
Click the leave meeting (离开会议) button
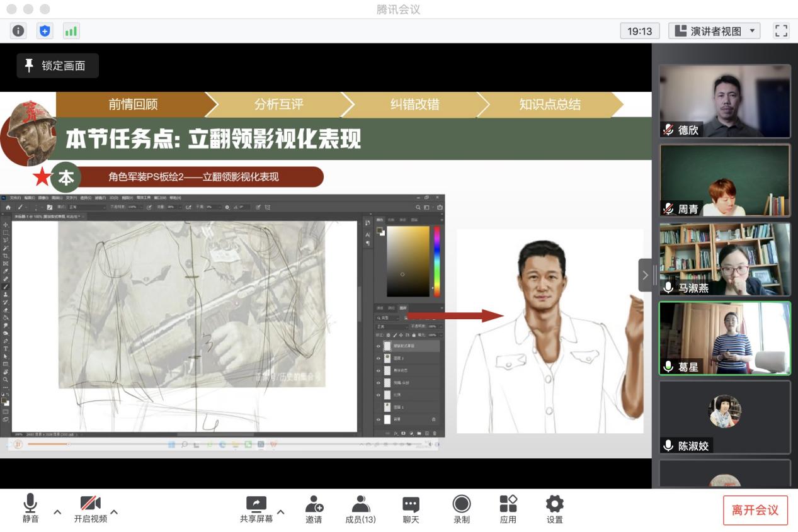pyautogui.click(x=755, y=510)
